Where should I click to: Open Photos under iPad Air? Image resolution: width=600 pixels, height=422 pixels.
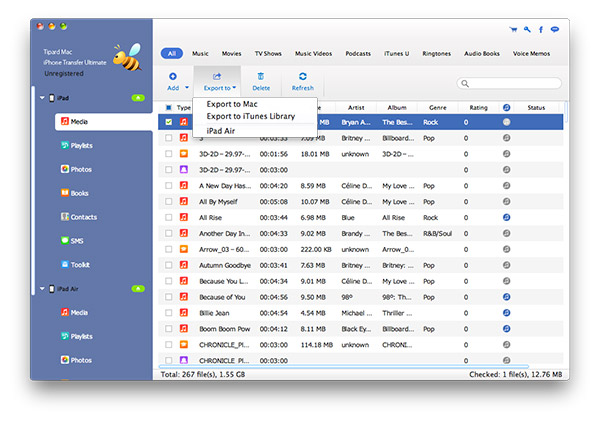pos(77,360)
